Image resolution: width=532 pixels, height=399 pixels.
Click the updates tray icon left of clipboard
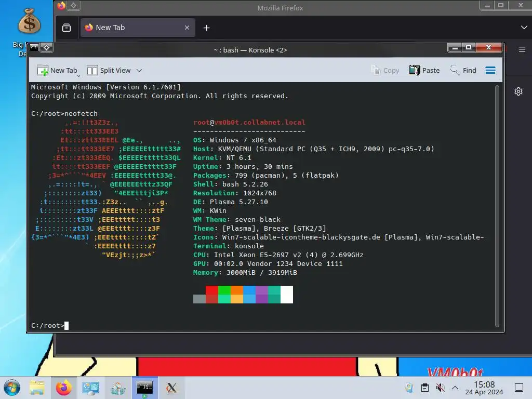pos(409,388)
